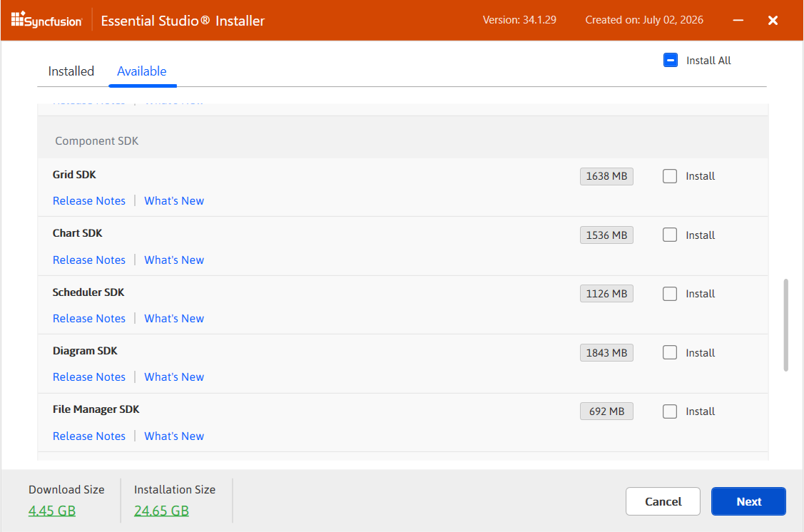Click the Chart SDK title

click(78, 233)
